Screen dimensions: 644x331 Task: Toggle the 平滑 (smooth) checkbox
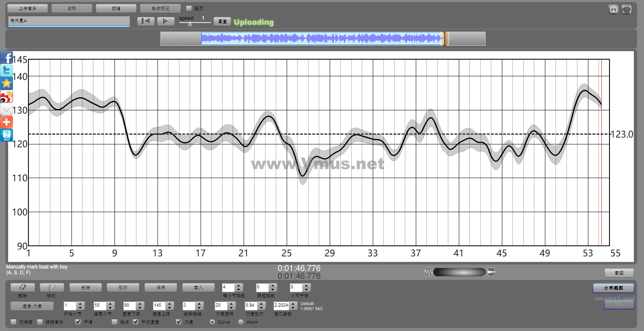point(78,322)
